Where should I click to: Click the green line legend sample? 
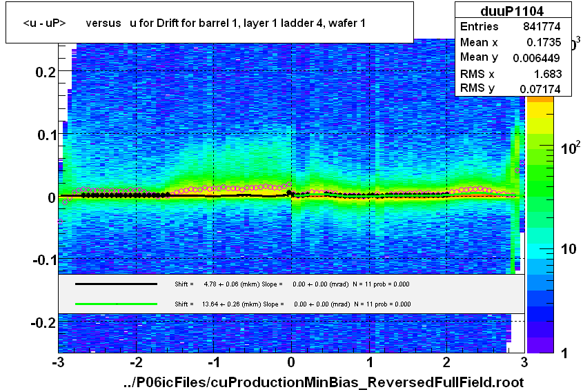point(116,304)
